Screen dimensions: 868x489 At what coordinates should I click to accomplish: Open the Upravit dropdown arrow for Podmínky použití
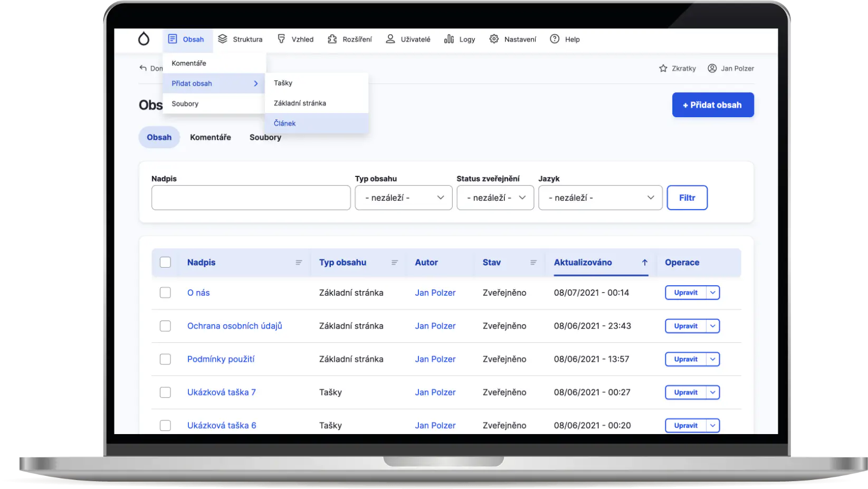(x=712, y=359)
